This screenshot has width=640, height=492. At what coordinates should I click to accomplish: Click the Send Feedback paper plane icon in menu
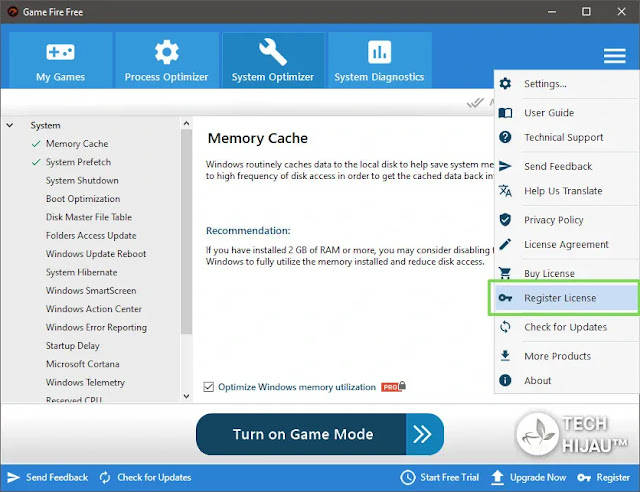(505, 166)
